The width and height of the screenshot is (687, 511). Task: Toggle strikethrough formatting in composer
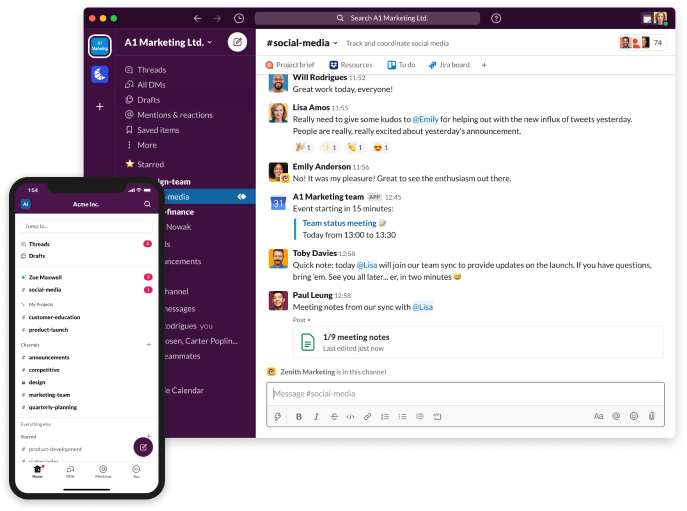[334, 417]
